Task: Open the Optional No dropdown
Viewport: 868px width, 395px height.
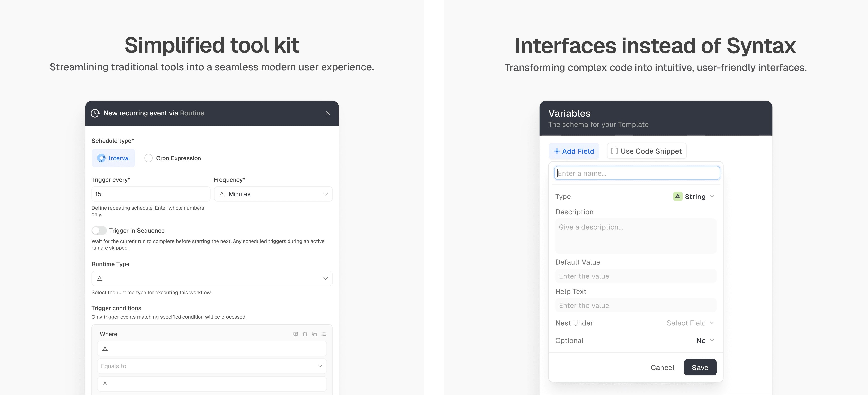Action: tap(705, 341)
